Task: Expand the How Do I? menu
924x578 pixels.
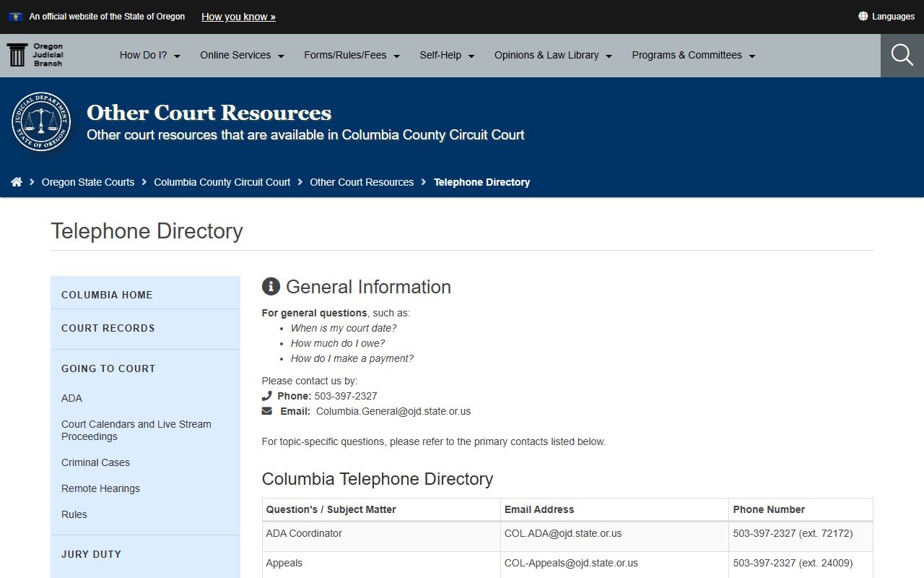Action: tap(149, 55)
